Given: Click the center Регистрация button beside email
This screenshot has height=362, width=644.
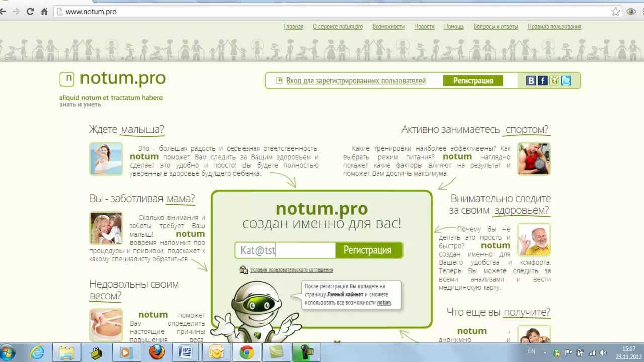Looking at the screenshot, I should [x=369, y=250].
